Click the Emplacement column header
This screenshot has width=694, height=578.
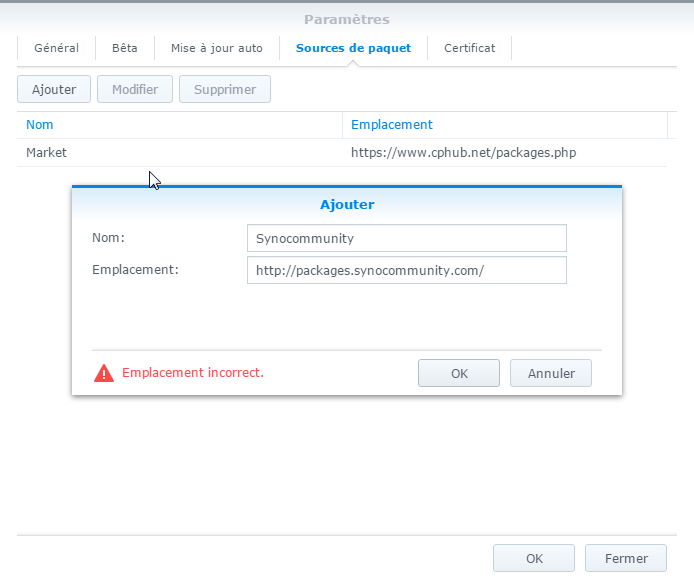coord(392,125)
